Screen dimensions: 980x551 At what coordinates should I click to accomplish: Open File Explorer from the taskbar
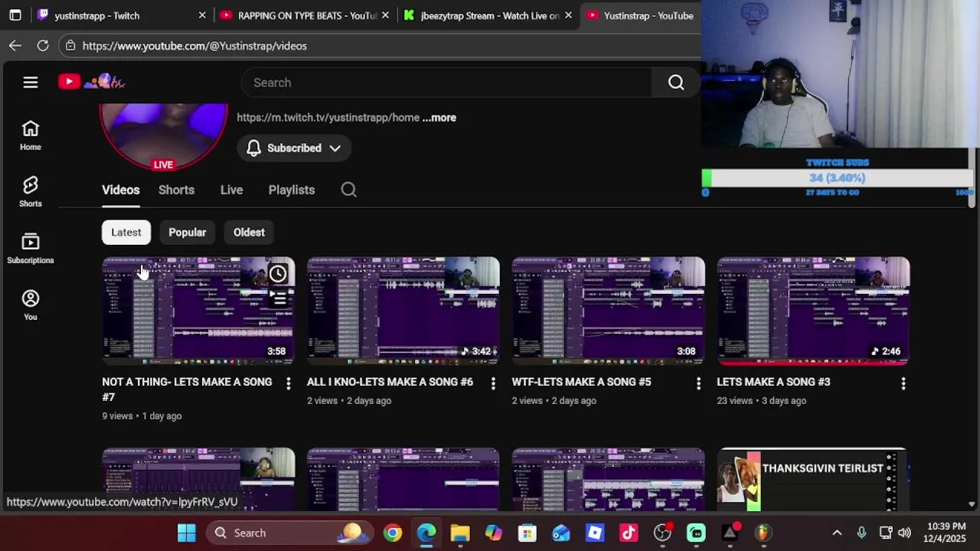(x=460, y=533)
